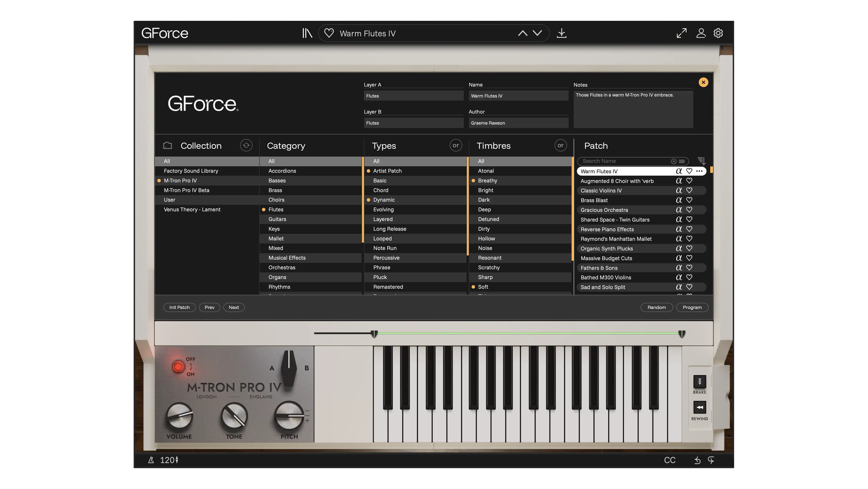The image size is (868, 489).
Task: Clear the Search Name field
Action: pyautogui.click(x=673, y=161)
